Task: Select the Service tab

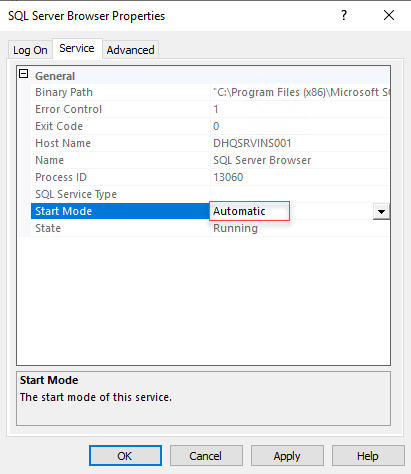Action: [77, 49]
